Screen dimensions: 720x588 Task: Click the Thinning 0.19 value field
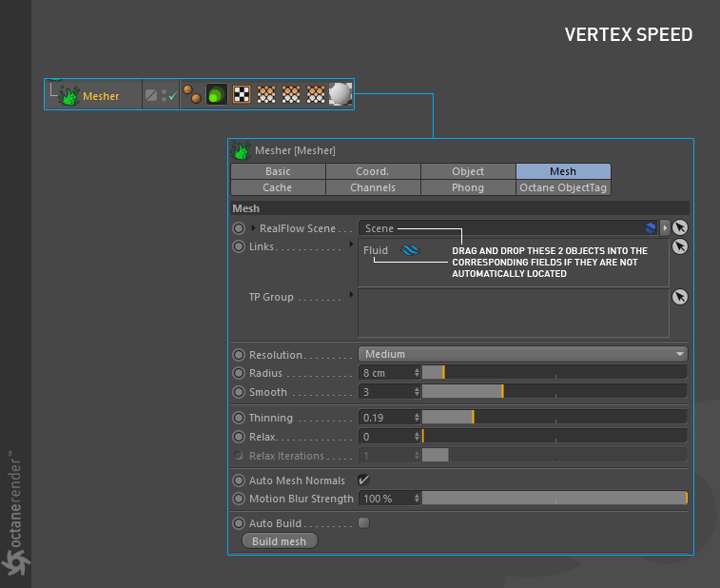coord(386,418)
